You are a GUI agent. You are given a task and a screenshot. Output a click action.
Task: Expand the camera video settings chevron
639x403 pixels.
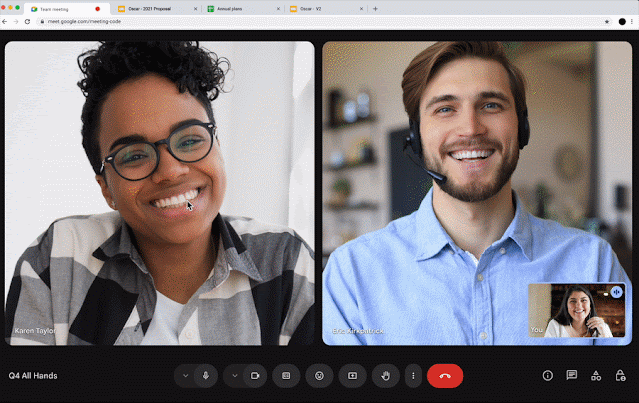coord(235,376)
